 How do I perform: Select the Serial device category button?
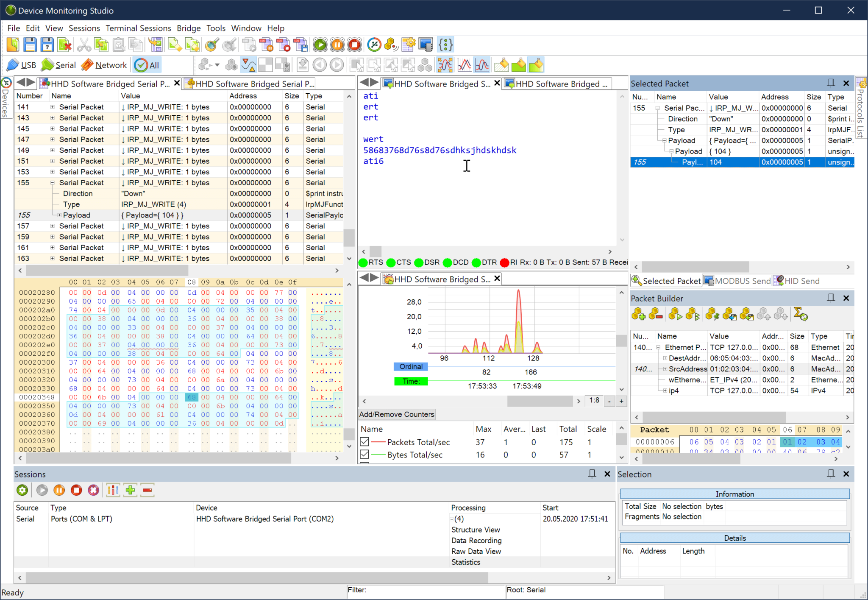pos(58,65)
